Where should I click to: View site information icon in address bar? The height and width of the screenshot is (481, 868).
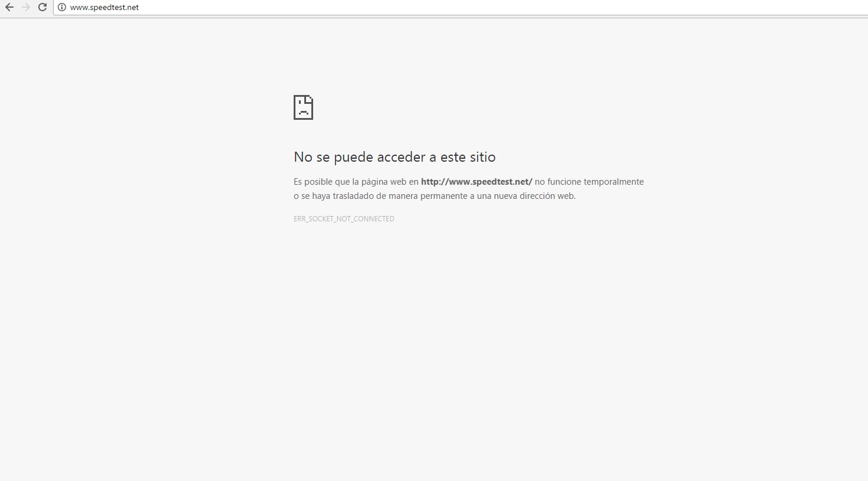[62, 7]
